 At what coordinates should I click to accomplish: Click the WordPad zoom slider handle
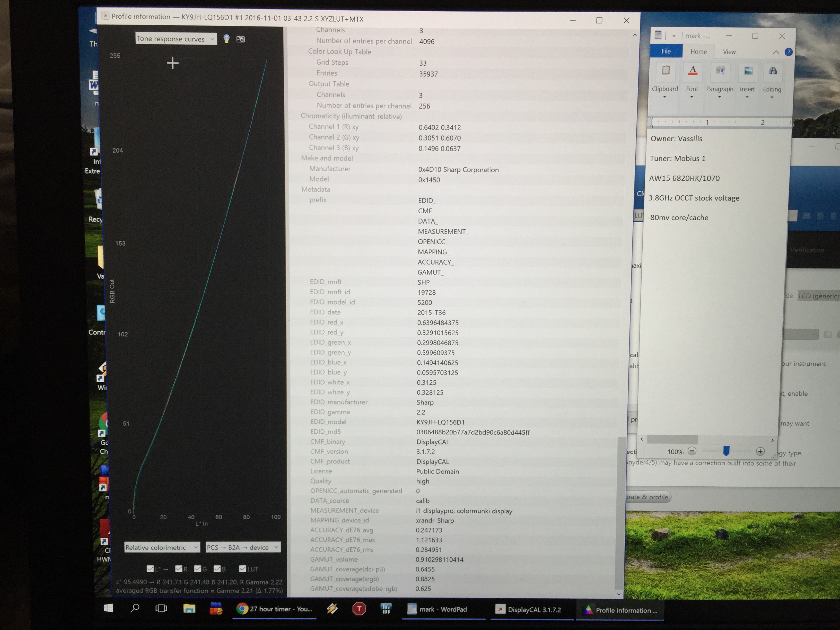[x=726, y=451]
